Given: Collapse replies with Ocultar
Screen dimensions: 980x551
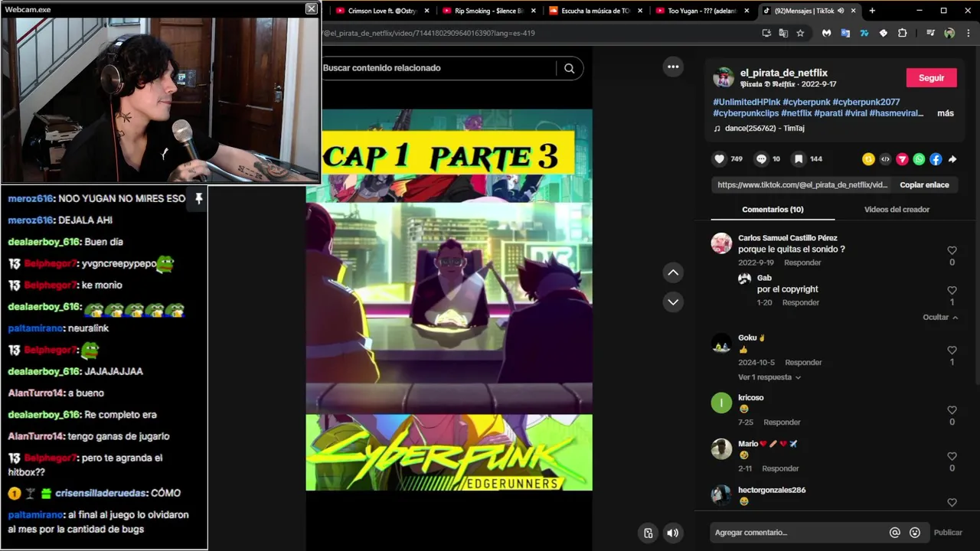Looking at the screenshot, I should tap(940, 317).
